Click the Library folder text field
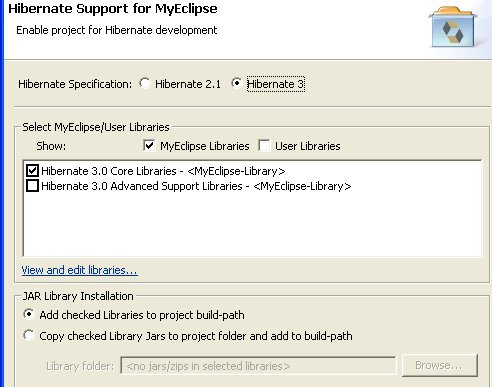Image resolution: width=492 pixels, height=387 pixels. click(258, 366)
